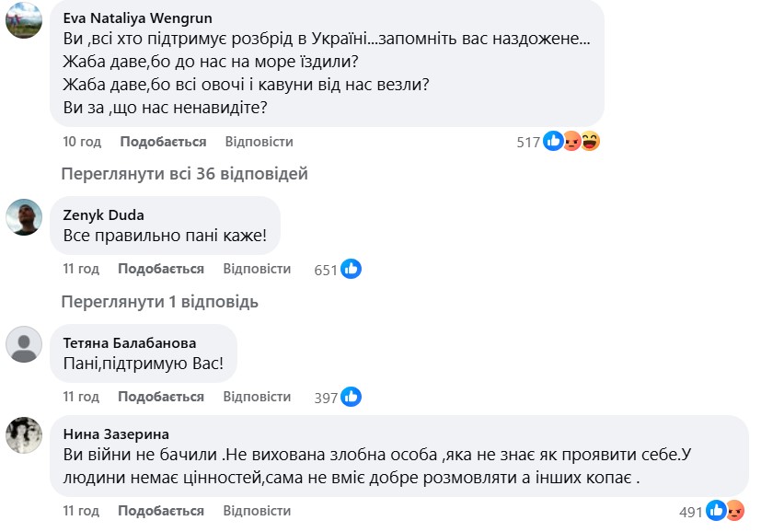Click Нина Зазерина's profile avatar
This screenshot has height=532, width=761.
[24, 434]
